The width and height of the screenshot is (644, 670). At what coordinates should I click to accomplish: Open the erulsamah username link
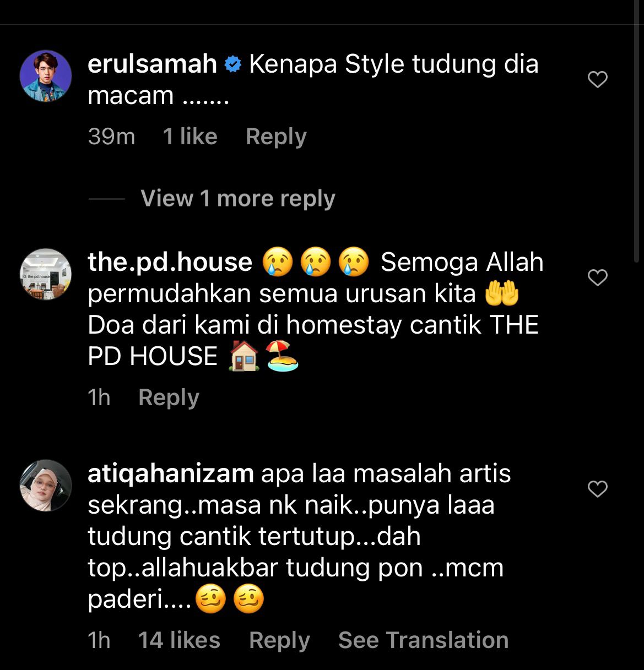click(153, 64)
